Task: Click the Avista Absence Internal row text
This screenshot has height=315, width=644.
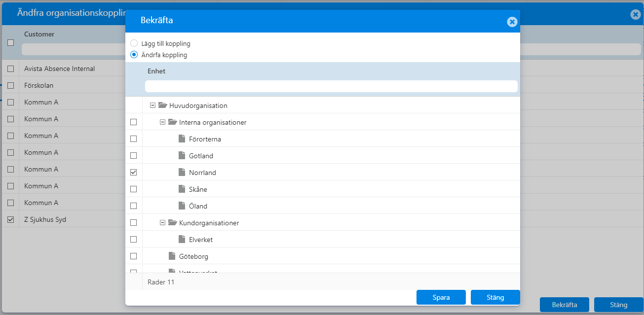Action: [x=59, y=69]
